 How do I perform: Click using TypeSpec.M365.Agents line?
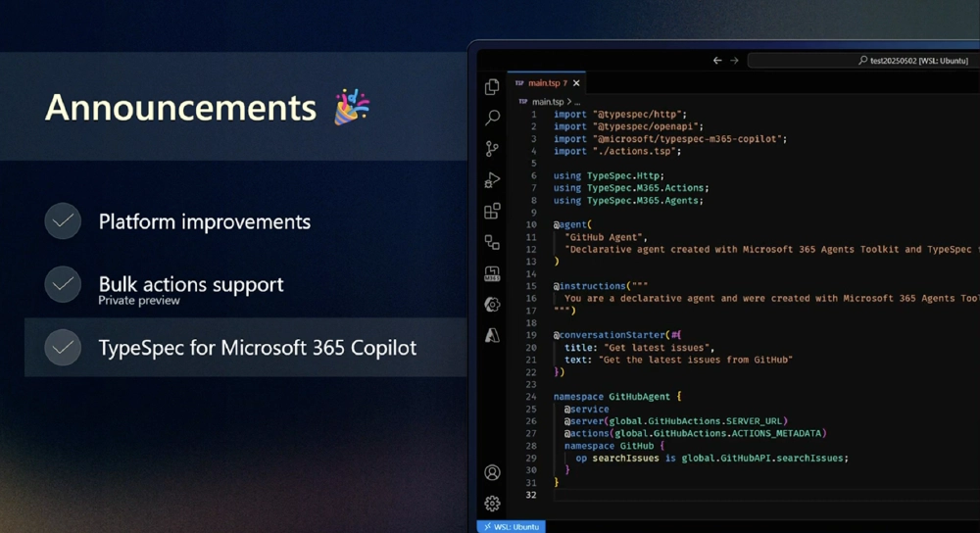[628, 201]
